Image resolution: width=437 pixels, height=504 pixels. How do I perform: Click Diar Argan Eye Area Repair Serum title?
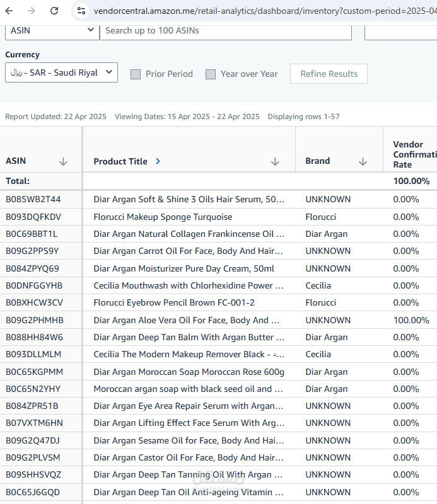189,406
